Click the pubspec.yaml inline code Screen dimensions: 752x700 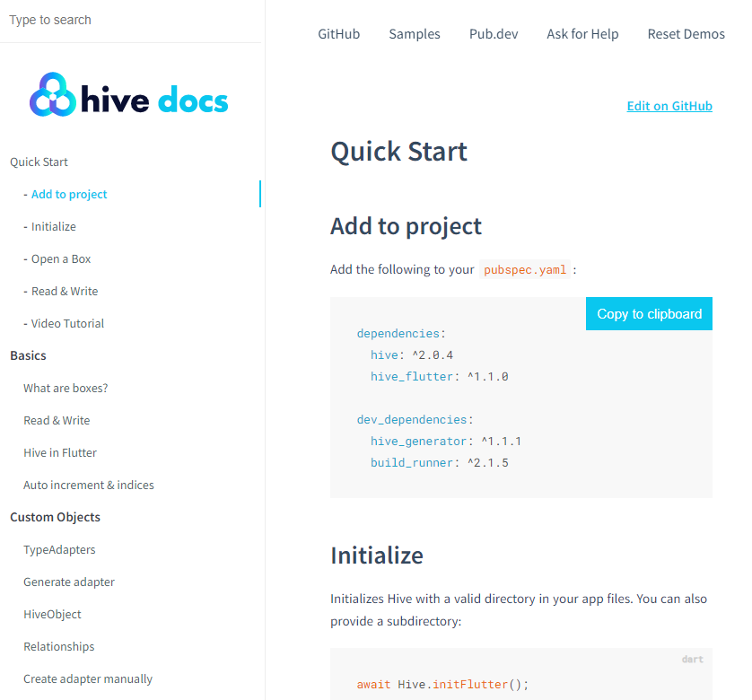point(525,269)
